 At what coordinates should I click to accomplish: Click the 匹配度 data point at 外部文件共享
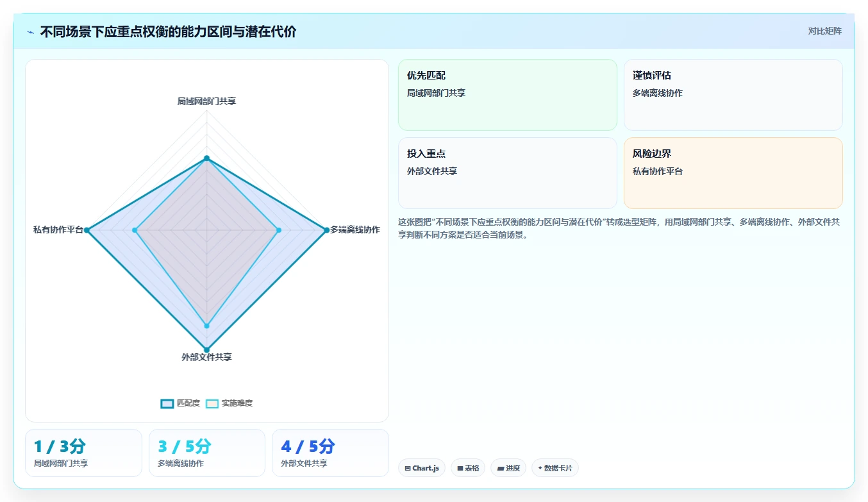point(206,349)
